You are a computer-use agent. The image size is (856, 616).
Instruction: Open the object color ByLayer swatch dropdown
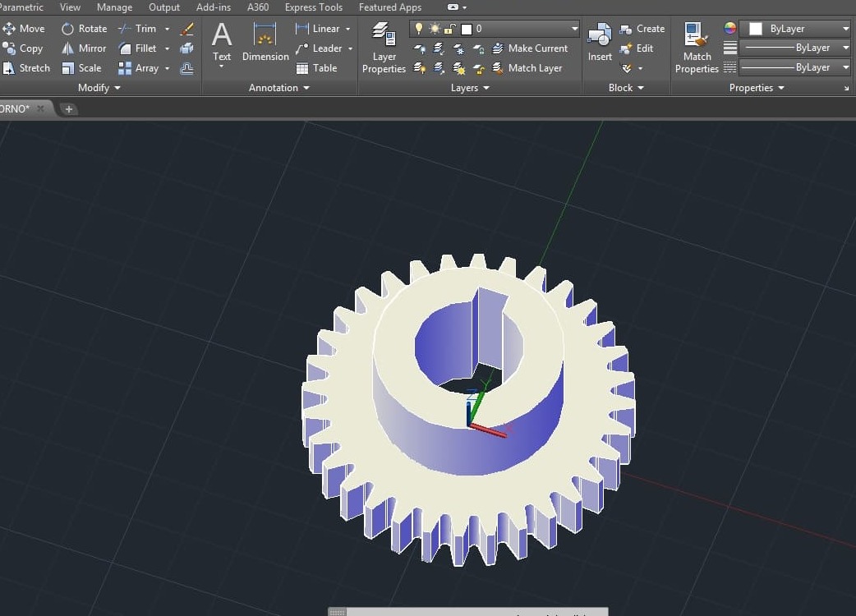[797, 29]
